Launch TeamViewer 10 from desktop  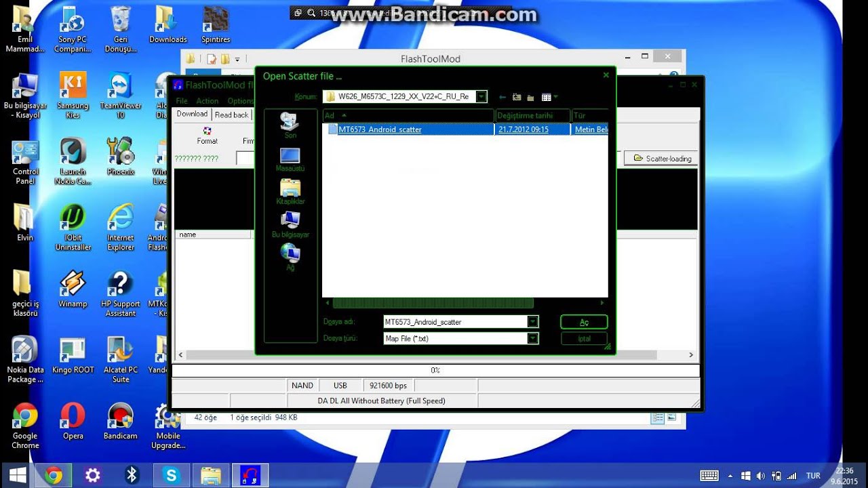tap(121, 96)
